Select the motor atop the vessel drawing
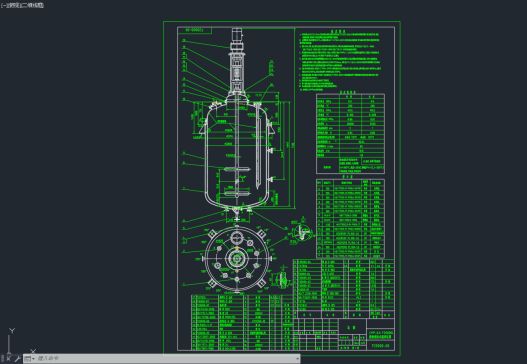527x364 pixels. point(237,34)
